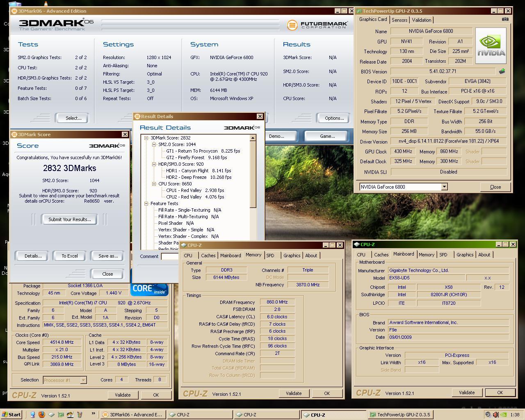Click Submit Your Results... button
Viewport: 525px width, 420px height.
pyautogui.click(x=70, y=219)
